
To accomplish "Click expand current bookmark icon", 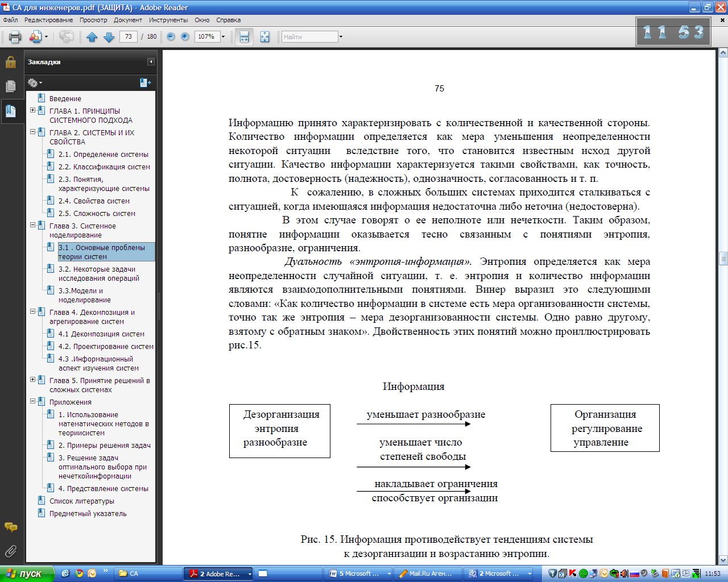I will (x=145, y=83).
